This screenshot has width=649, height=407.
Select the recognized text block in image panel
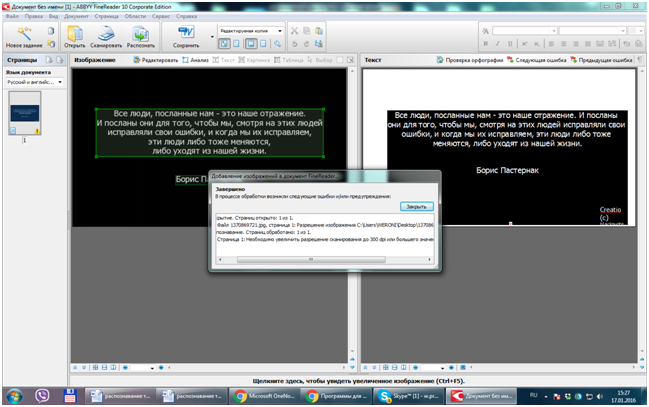(209, 132)
